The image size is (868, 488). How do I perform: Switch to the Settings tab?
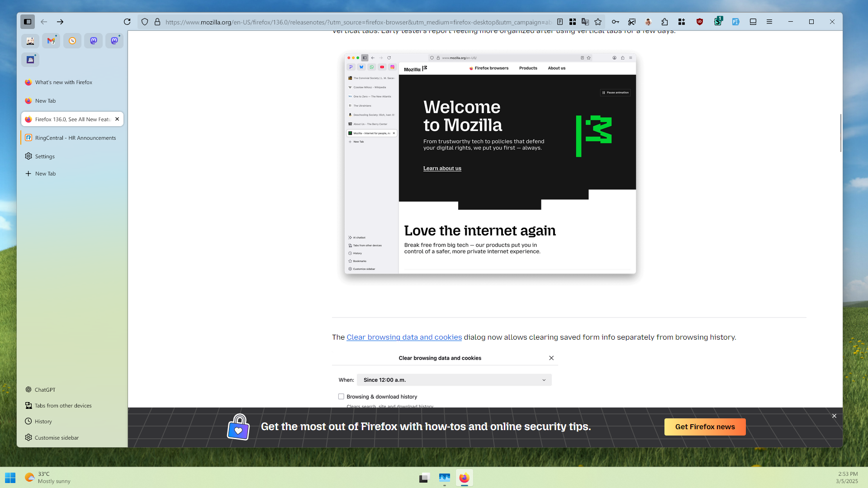coord(72,156)
